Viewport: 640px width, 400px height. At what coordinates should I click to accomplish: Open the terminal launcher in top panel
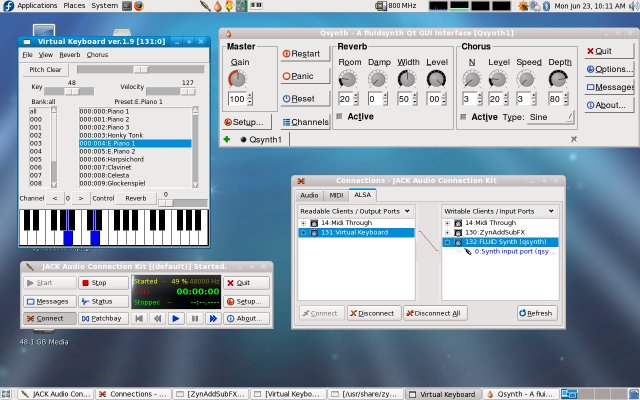[127, 6]
